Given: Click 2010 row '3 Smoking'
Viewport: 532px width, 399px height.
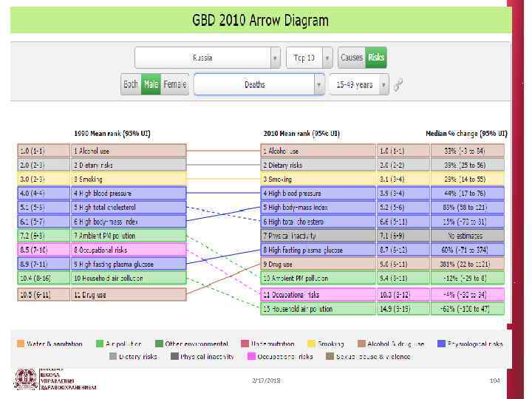Looking at the screenshot, I should [318, 179].
